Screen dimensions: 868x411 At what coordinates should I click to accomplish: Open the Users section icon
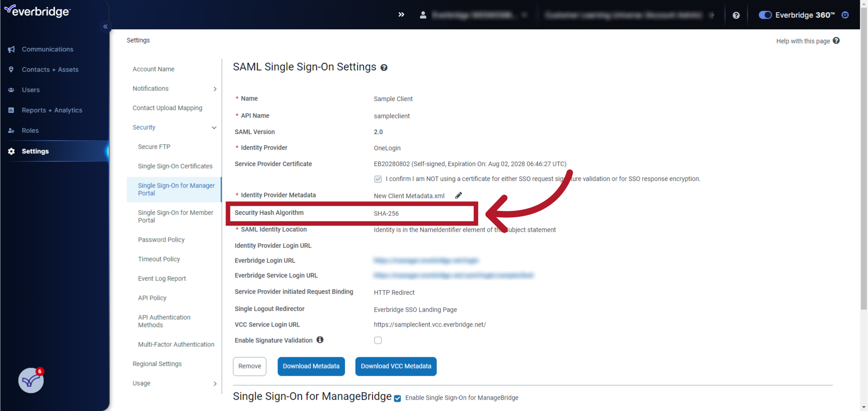pos(12,90)
